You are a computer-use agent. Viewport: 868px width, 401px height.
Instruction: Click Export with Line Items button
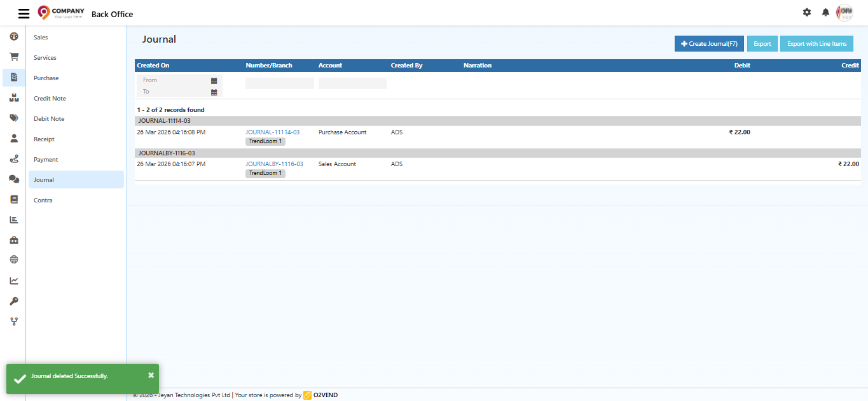point(816,44)
